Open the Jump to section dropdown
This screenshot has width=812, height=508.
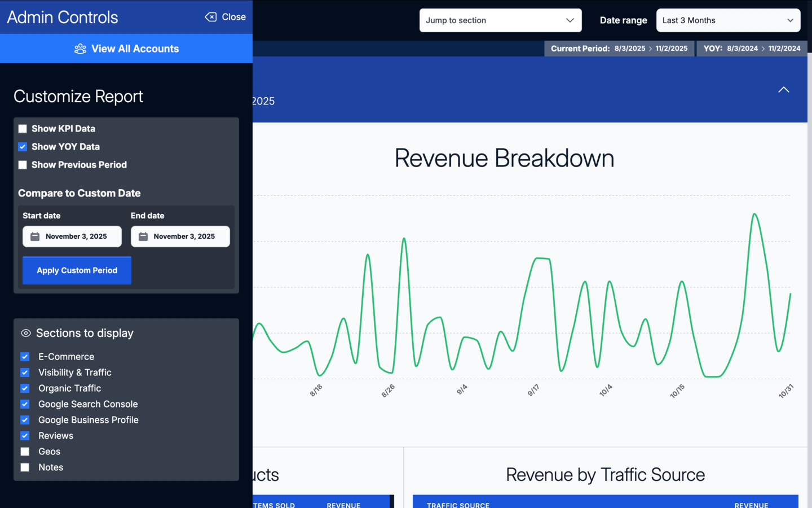(500, 20)
